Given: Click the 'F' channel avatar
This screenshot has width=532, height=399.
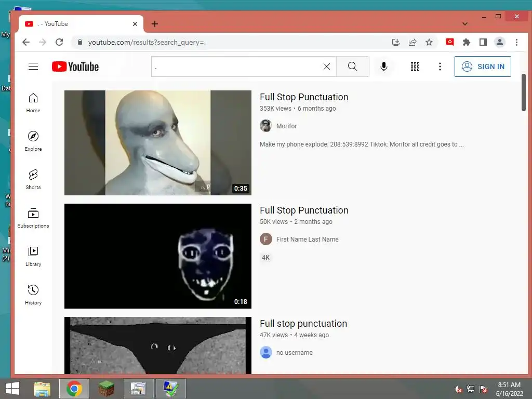Looking at the screenshot, I should tap(266, 239).
